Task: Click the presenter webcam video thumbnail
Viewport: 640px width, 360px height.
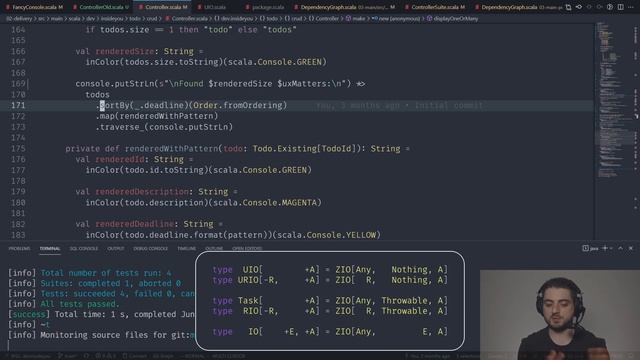Action: coord(560,315)
